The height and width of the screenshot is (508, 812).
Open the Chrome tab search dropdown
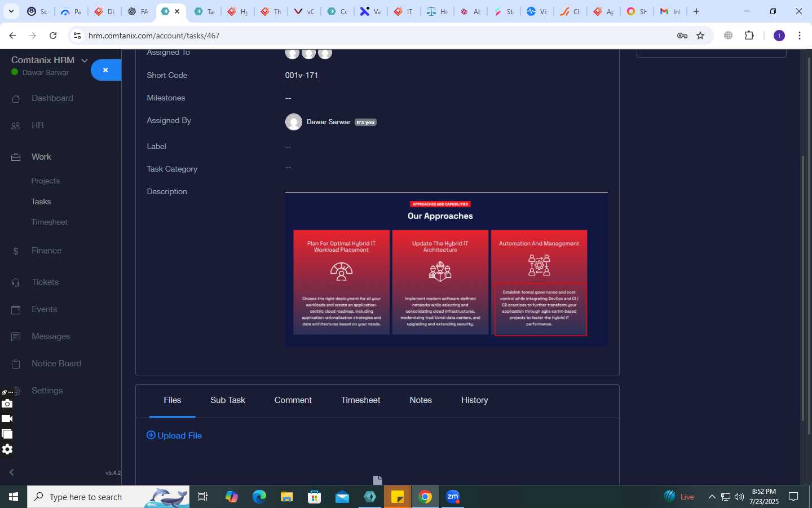click(x=11, y=11)
